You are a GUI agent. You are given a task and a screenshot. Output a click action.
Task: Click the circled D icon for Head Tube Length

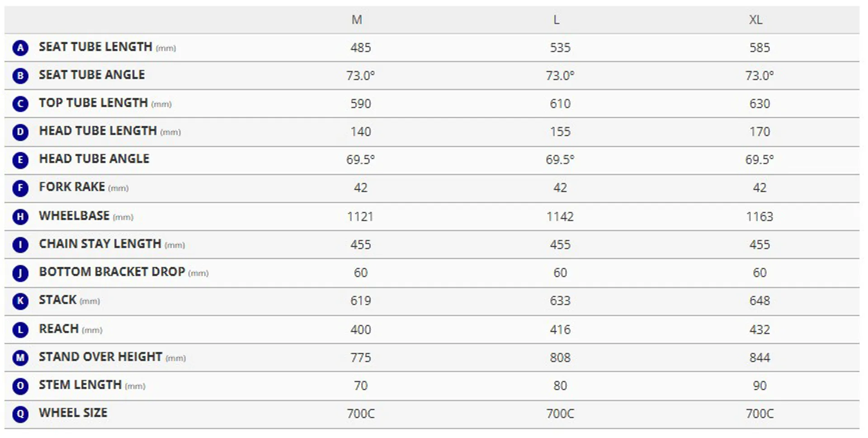[20, 132]
